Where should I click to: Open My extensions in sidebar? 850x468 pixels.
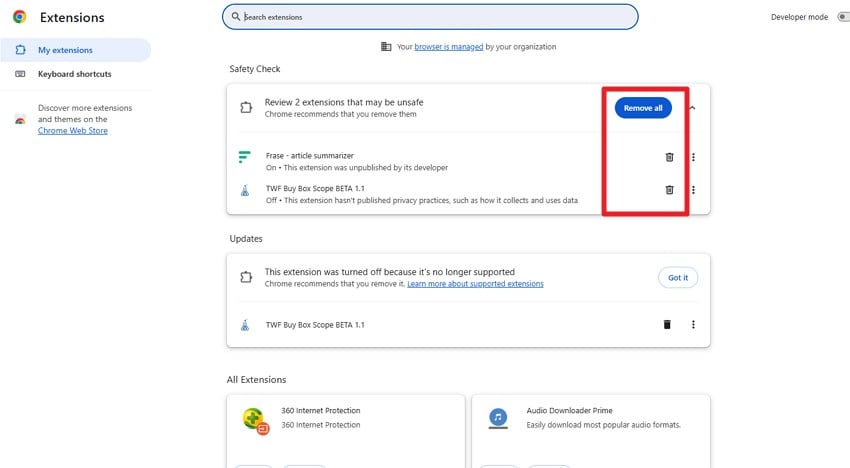click(x=65, y=50)
